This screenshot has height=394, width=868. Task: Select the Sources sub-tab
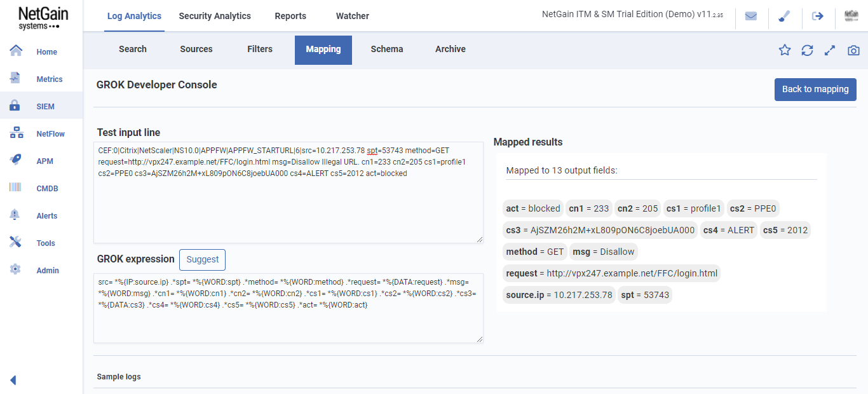pos(196,49)
